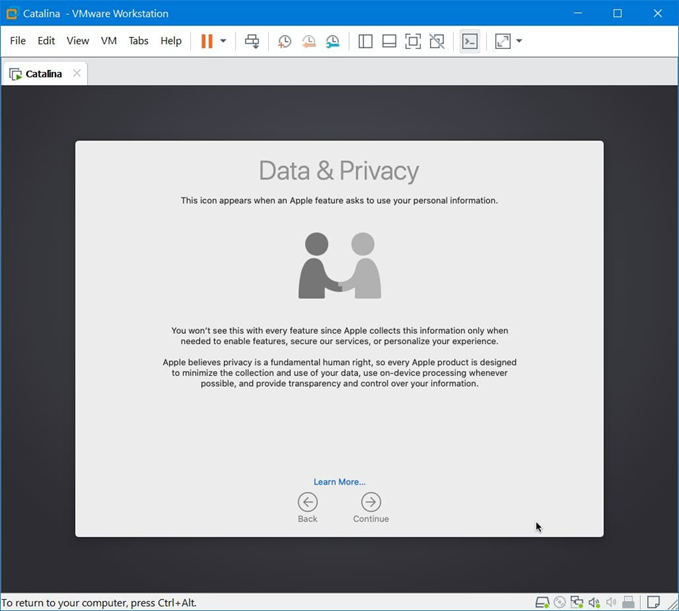Expand the stretch guest dropdown arrow
This screenshot has height=611, width=679.
(x=519, y=41)
